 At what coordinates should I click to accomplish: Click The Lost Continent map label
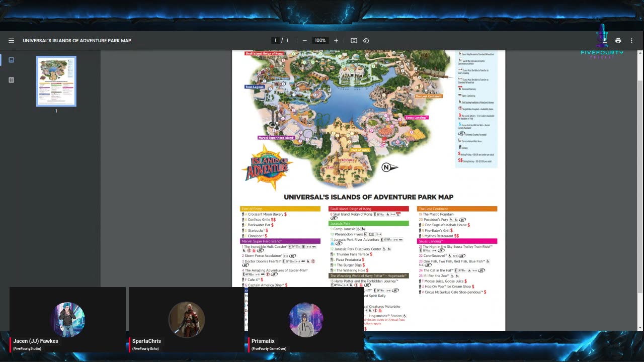tap(429, 96)
